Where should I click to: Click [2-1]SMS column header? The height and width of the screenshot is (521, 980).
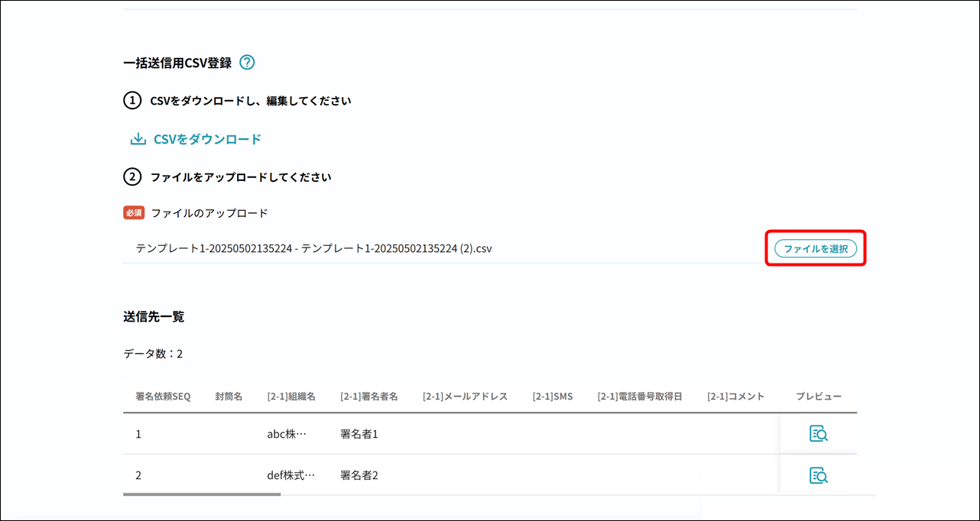[x=553, y=396]
